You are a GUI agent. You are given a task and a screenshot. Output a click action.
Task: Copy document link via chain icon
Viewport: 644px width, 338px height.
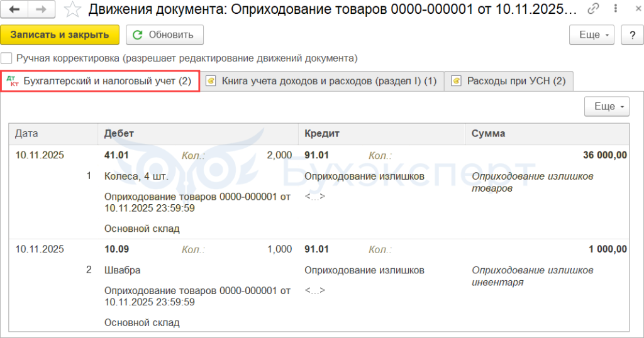pos(593,9)
